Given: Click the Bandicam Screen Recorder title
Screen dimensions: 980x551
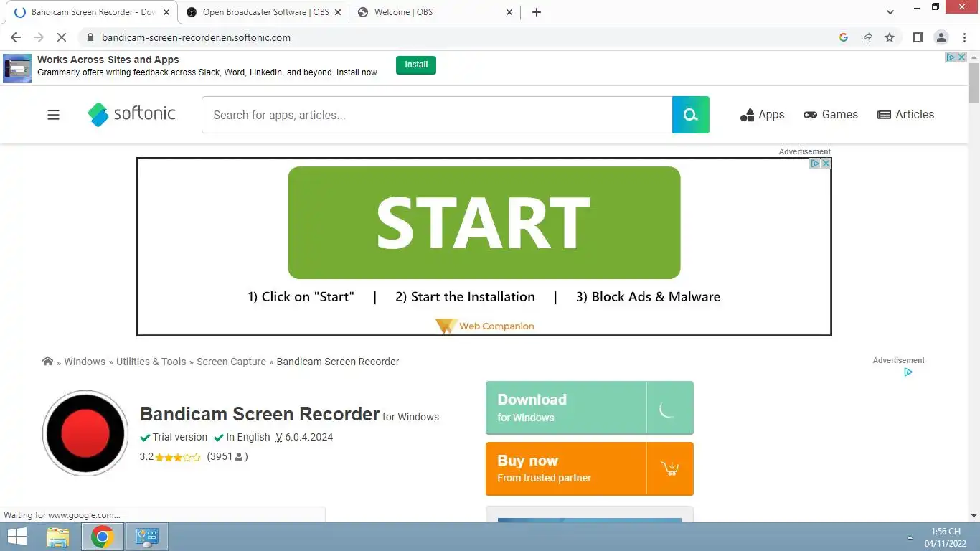Looking at the screenshot, I should 260,414.
